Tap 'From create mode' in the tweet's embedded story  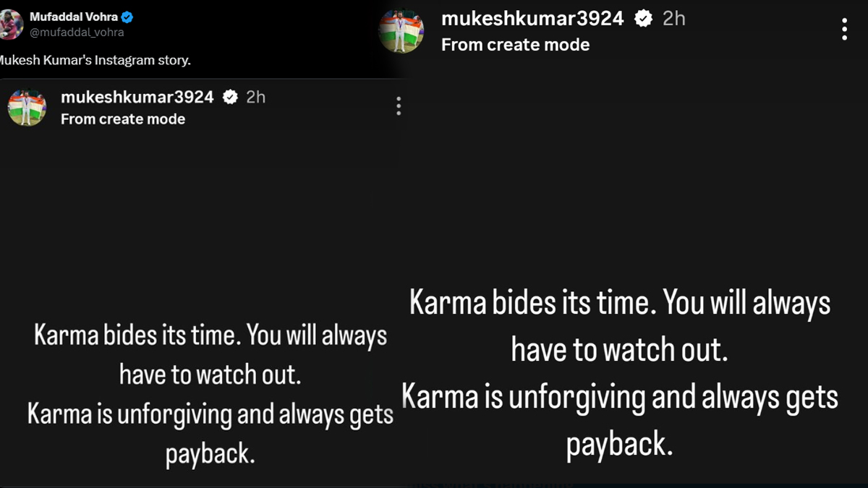123,119
